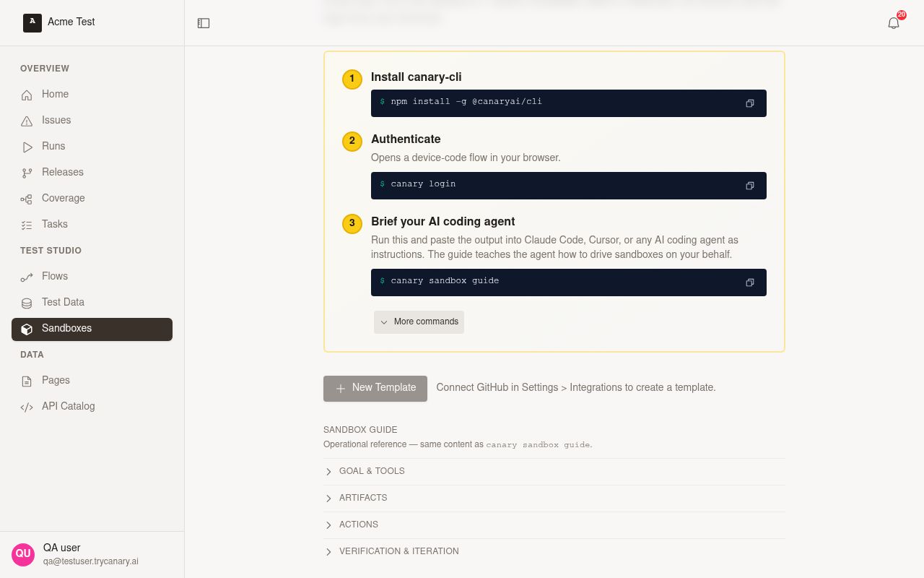Click the Coverage diagram icon
The height and width of the screenshot is (578, 924).
tap(27, 199)
